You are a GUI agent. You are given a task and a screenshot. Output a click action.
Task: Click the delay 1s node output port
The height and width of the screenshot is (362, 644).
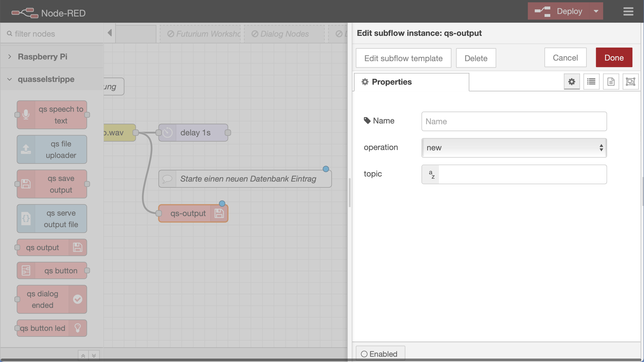(228, 133)
